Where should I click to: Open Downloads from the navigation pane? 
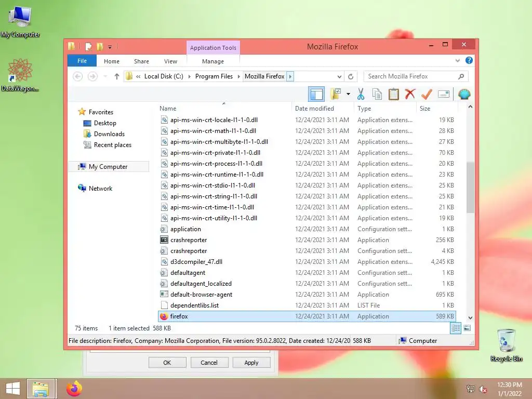109,134
